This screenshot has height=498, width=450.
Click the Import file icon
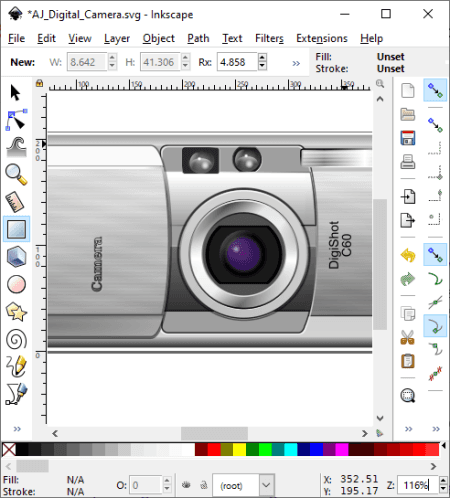click(x=408, y=196)
